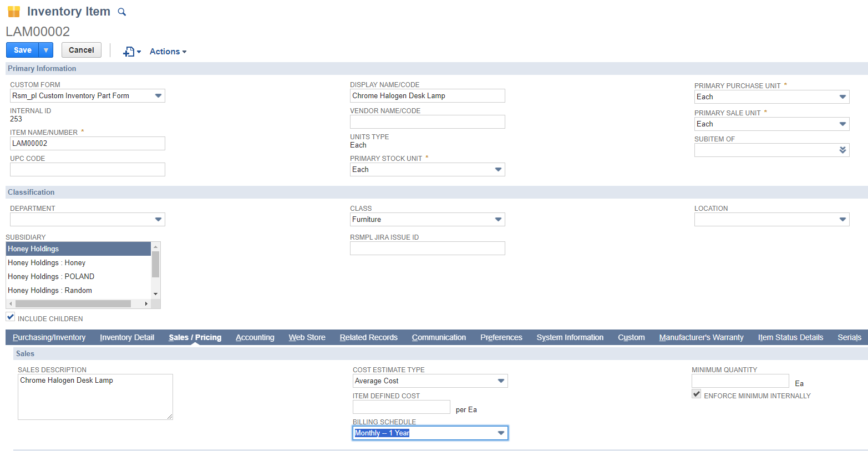Switch to the Accounting tab
868x451 pixels.
255,337
